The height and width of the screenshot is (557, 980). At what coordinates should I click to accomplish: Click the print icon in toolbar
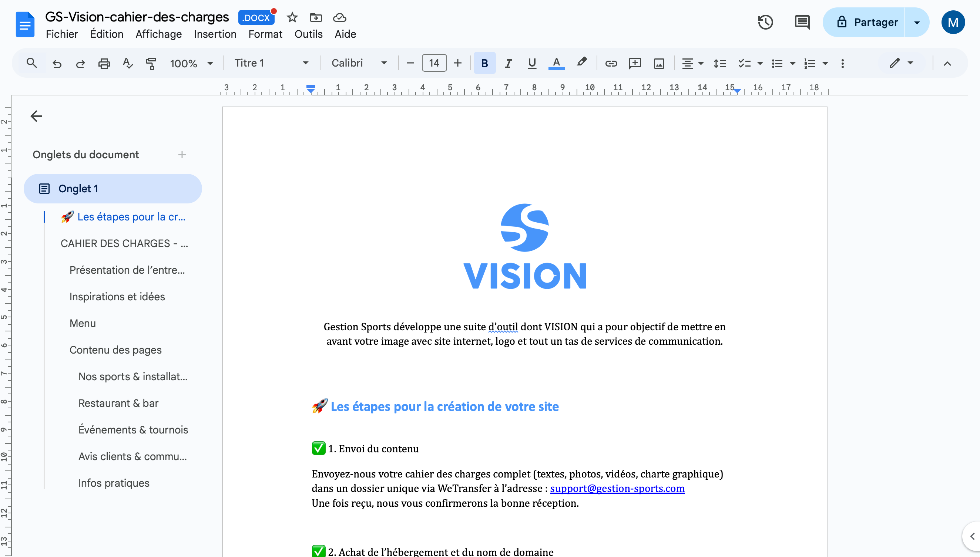tap(104, 63)
